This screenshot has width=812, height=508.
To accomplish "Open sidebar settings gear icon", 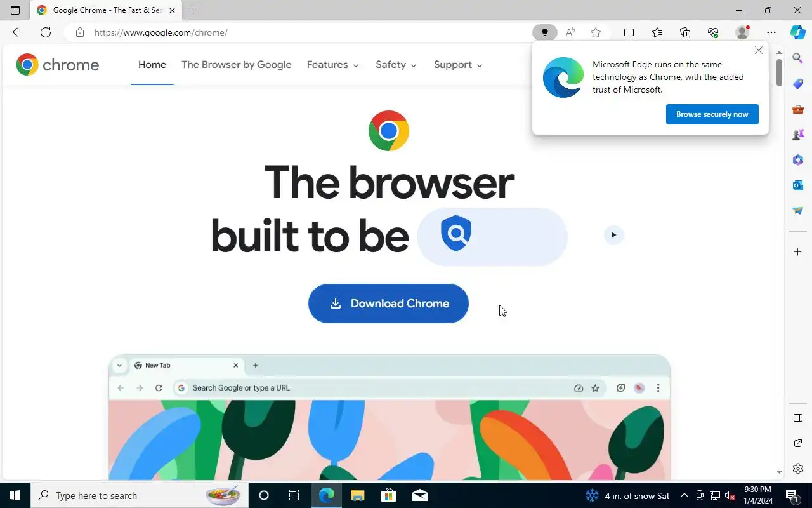I will (798, 469).
